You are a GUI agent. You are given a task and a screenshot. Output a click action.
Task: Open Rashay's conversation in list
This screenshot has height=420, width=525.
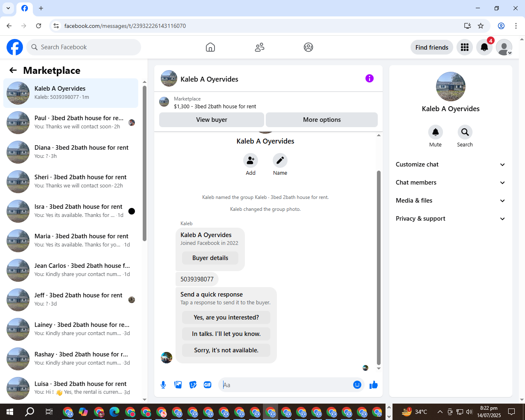pos(71,359)
